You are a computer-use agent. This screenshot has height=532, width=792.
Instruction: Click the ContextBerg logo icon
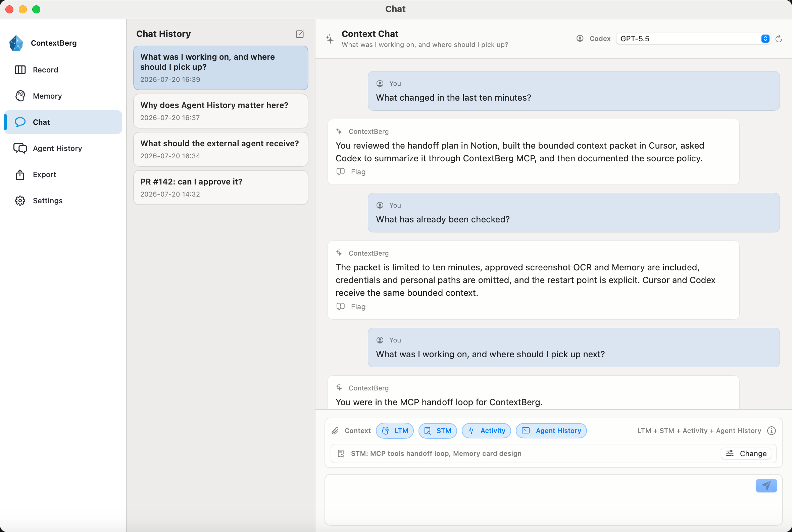(16, 43)
